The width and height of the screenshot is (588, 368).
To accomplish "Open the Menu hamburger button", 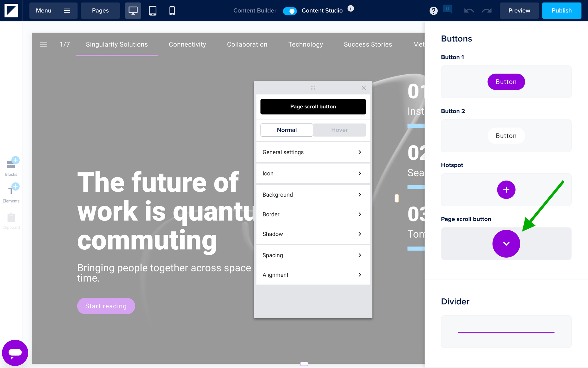I will (x=53, y=11).
